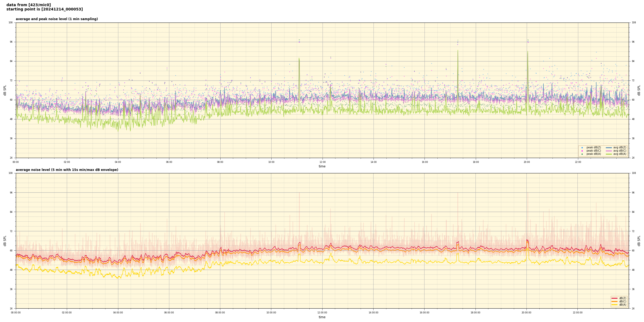The width and height of the screenshot is (644, 322).
Task: Click the bottom chart title about 15s min/max envelope
Action: [x=67, y=170]
